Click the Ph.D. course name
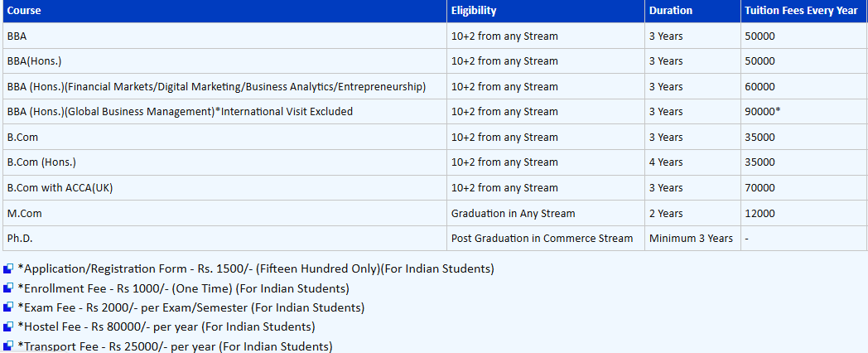 [x=20, y=239]
